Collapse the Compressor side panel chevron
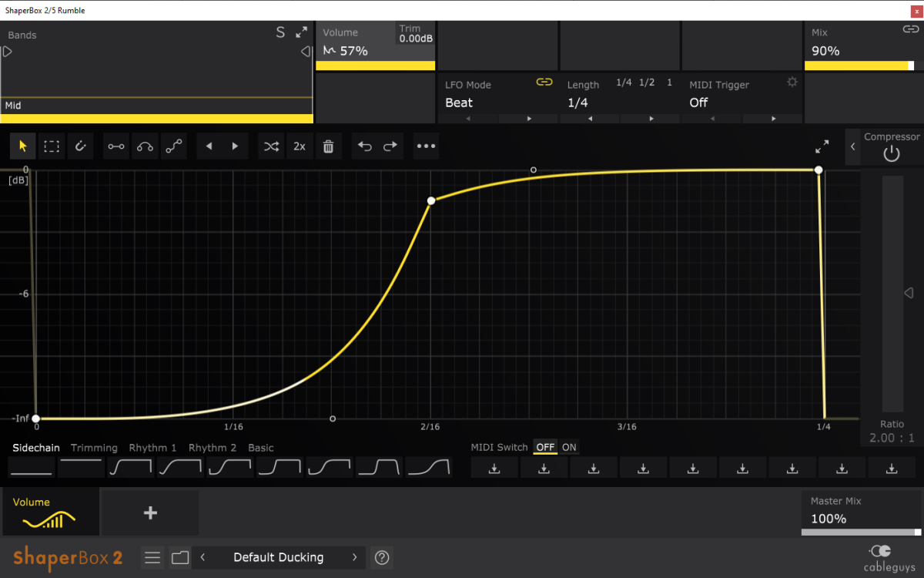This screenshot has height=578, width=924. pyautogui.click(x=853, y=146)
